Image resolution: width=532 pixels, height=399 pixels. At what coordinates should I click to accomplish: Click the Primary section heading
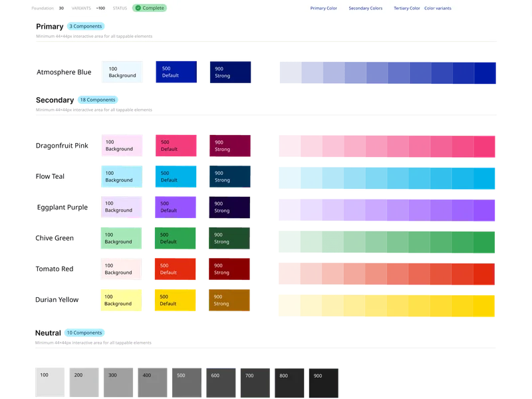click(49, 27)
